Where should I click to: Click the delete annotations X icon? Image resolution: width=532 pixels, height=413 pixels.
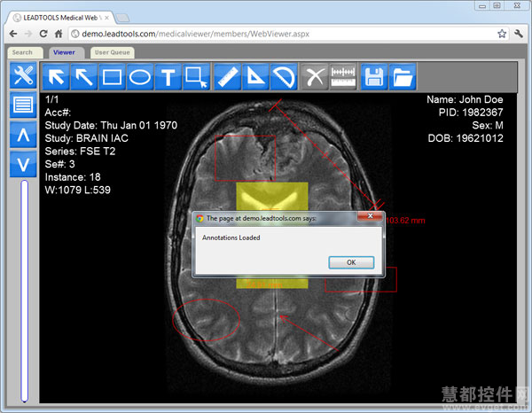[315, 77]
